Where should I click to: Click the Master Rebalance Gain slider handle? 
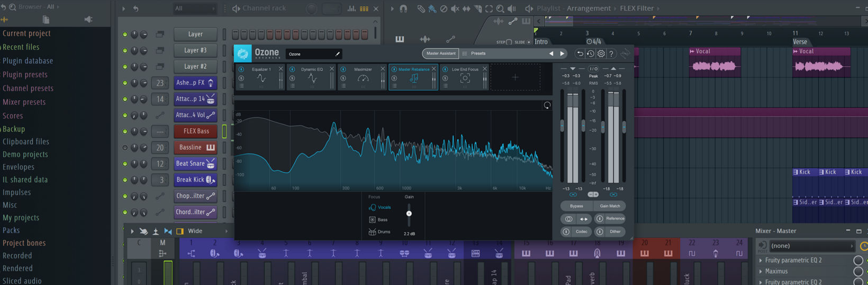tap(409, 213)
